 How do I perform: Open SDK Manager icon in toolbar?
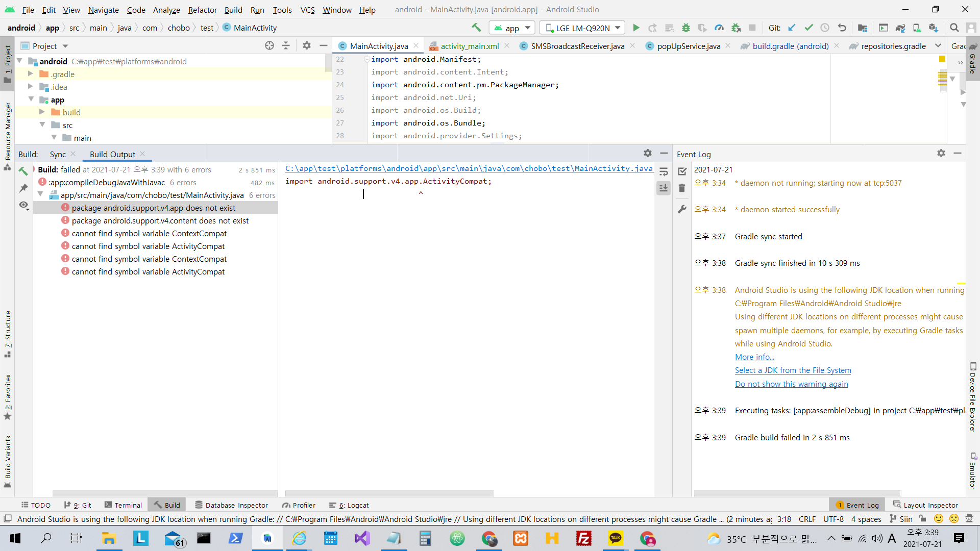[x=933, y=28]
